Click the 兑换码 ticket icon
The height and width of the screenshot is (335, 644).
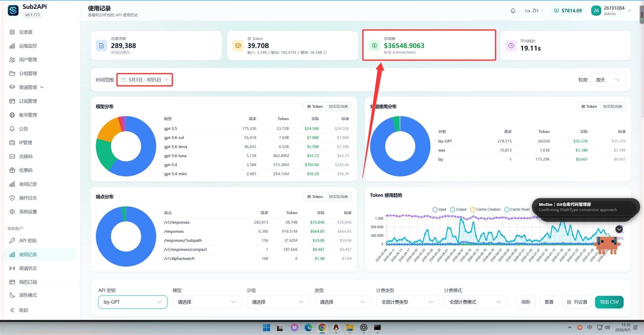pyautogui.click(x=12, y=156)
